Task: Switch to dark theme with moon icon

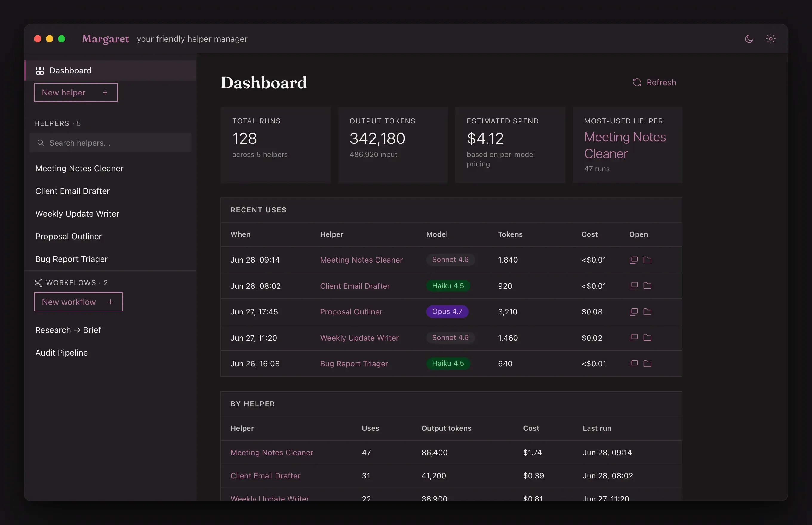Action: coord(749,39)
